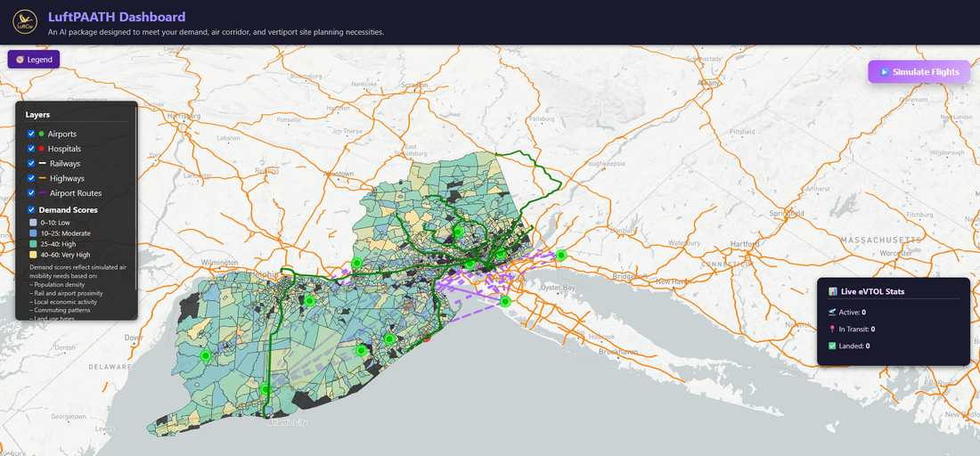The image size is (980, 456).
Task: Start the Simulate Flights button
Action: tap(919, 72)
